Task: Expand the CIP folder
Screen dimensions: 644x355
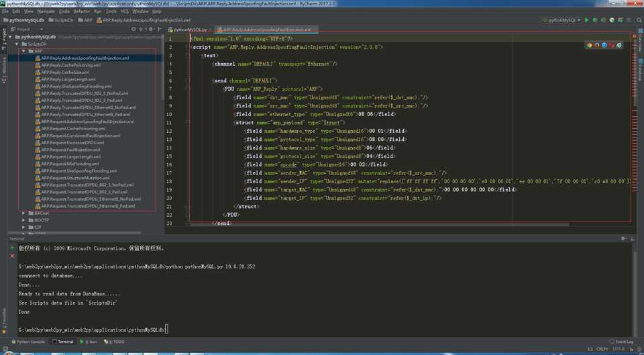Action: (24, 227)
